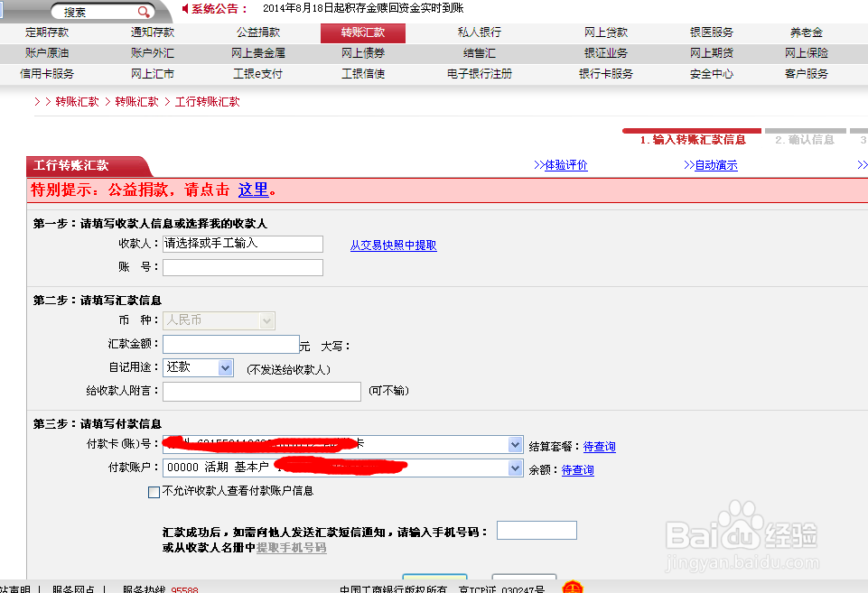Click the 工行转账汇款 section header tab
The height and width of the screenshot is (593, 868).
(88, 166)
